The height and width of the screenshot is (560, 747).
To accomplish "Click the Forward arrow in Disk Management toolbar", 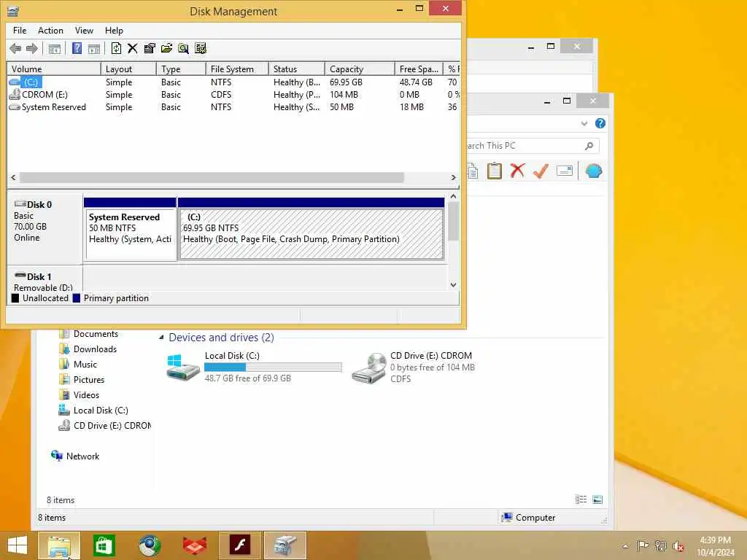I will click(x=32, y=48).
